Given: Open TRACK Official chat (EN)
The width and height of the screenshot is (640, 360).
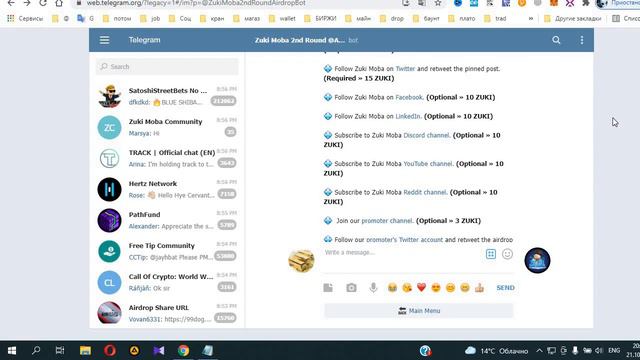Looking at the screenshot, I should (x=167, y=158).
